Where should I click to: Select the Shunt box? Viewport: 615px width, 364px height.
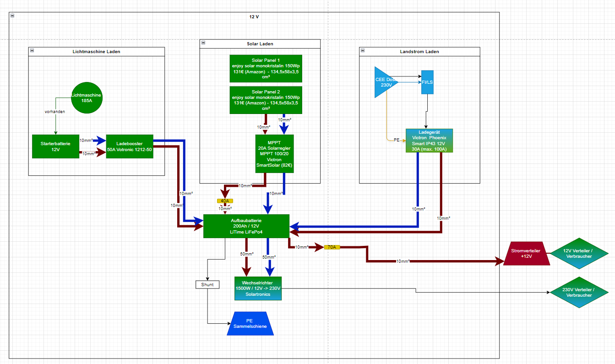pos(207,284)
